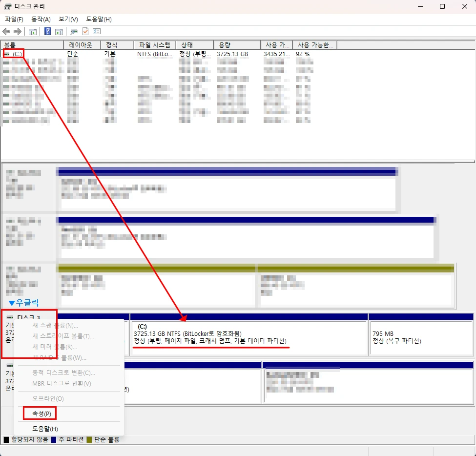Click the drive icon beside (C:) in volume list
Screen dimensions: 476x456
coord(7,54)
